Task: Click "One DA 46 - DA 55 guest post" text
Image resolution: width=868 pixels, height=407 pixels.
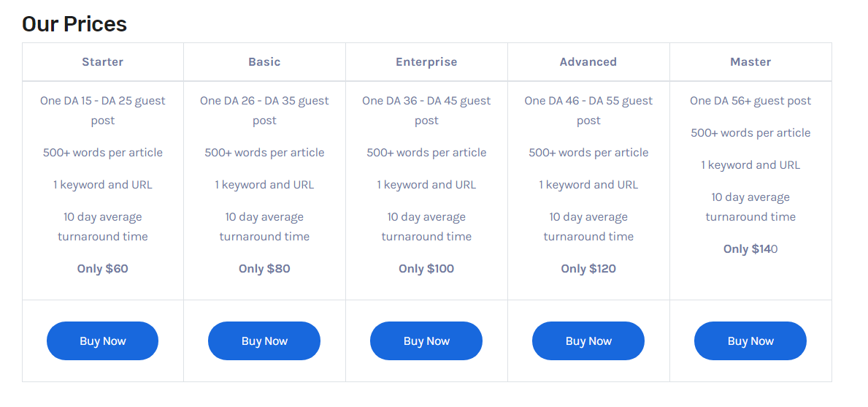Action: [588, 110]
